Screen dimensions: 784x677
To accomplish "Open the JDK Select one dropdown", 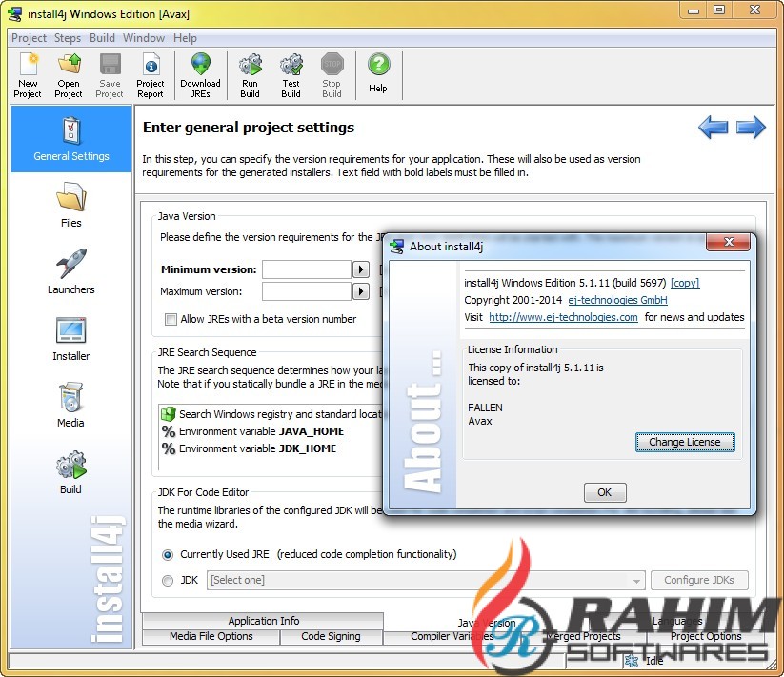I will (x=426, y=581).
